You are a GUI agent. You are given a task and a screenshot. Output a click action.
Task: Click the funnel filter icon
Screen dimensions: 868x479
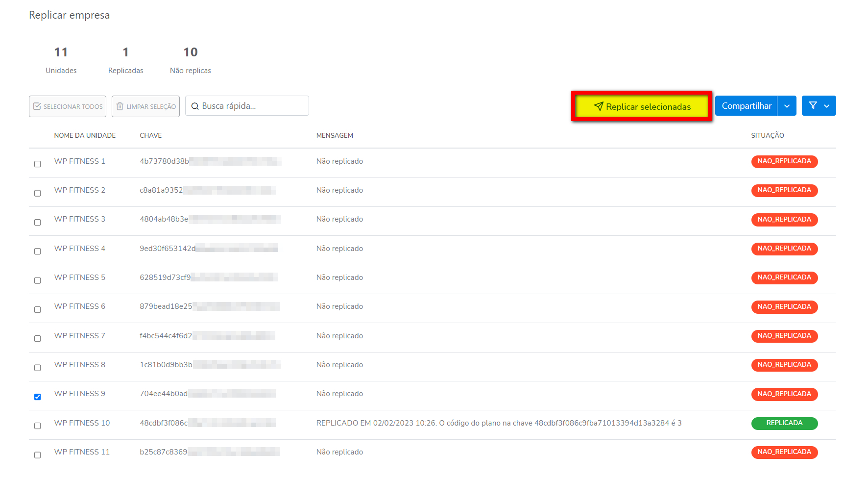(x=813, y=106)
